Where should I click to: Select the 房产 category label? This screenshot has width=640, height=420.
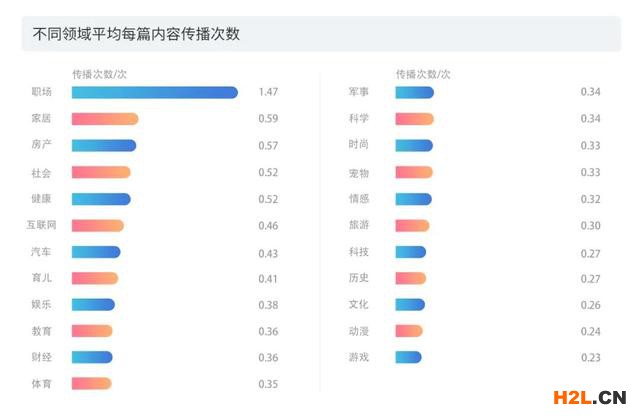coord(41,145)
